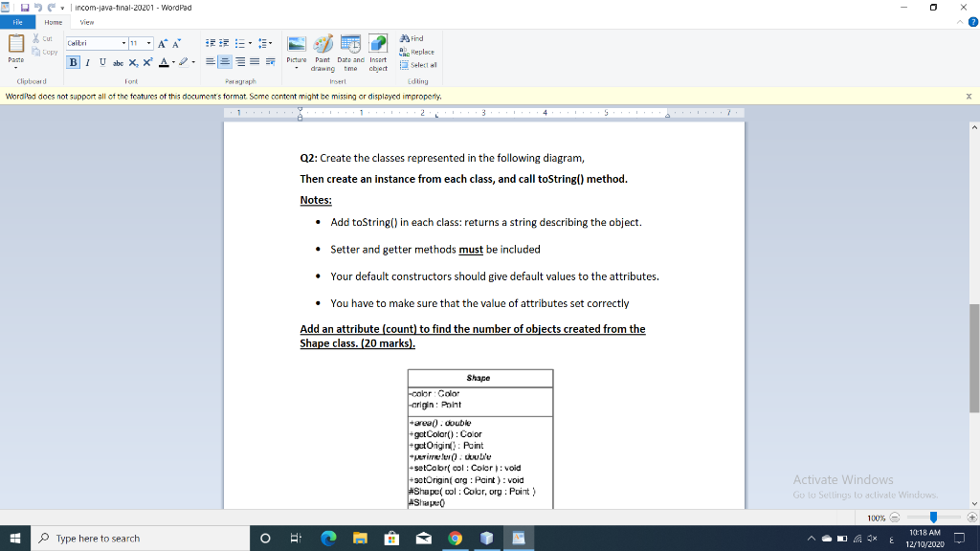Click the Cut scissors button
The image size is (980, 551).
[x=42, y=38]
